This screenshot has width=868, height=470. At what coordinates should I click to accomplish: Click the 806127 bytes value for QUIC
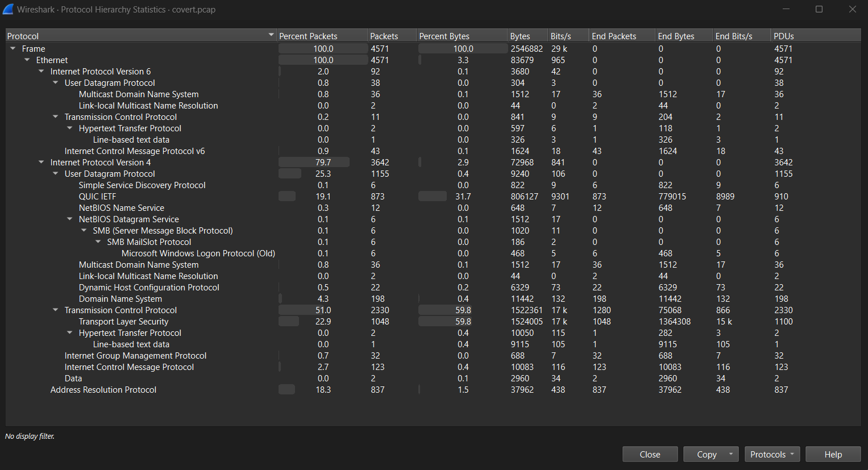[x=524, y=197]
